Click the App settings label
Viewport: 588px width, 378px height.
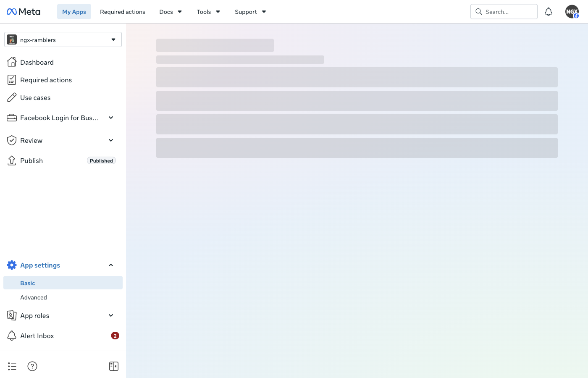[x=40, y=265]
